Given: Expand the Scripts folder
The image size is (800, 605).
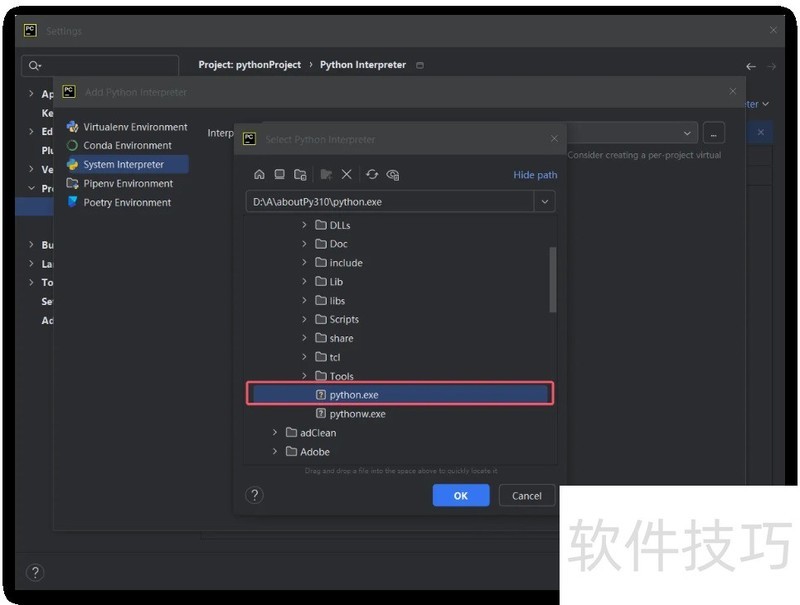Looking at the screenshot, I should [x=305, y=319].
